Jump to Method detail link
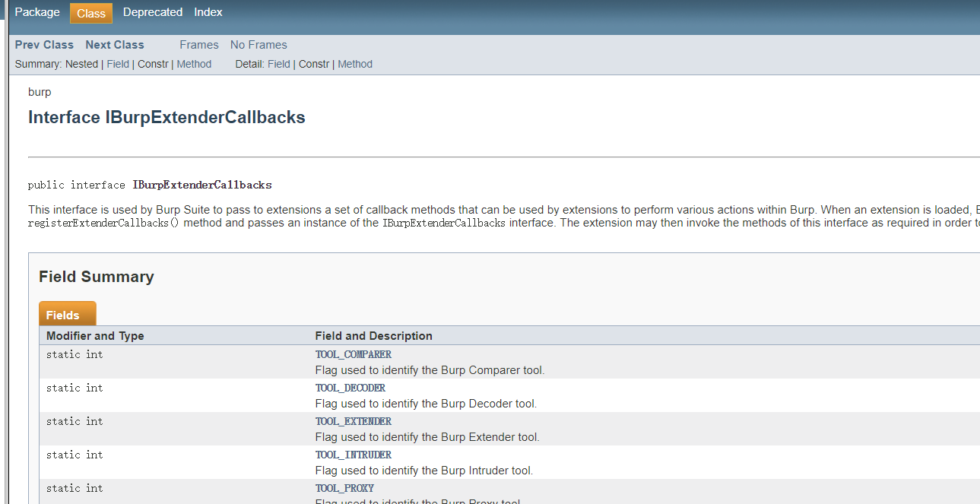 pos(355,64)
